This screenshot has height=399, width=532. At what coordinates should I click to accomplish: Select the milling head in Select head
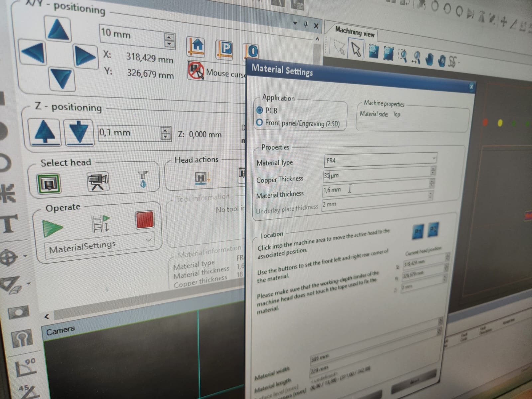pyautogui.click(x=49, y=184)
